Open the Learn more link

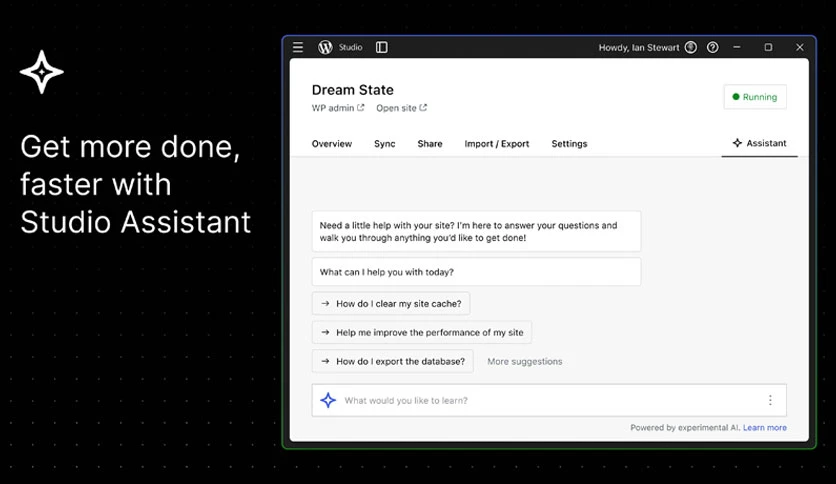coord(765,427)
